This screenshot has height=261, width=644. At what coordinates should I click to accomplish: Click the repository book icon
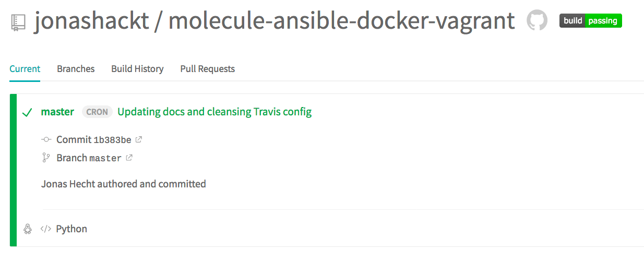(18, 22)
